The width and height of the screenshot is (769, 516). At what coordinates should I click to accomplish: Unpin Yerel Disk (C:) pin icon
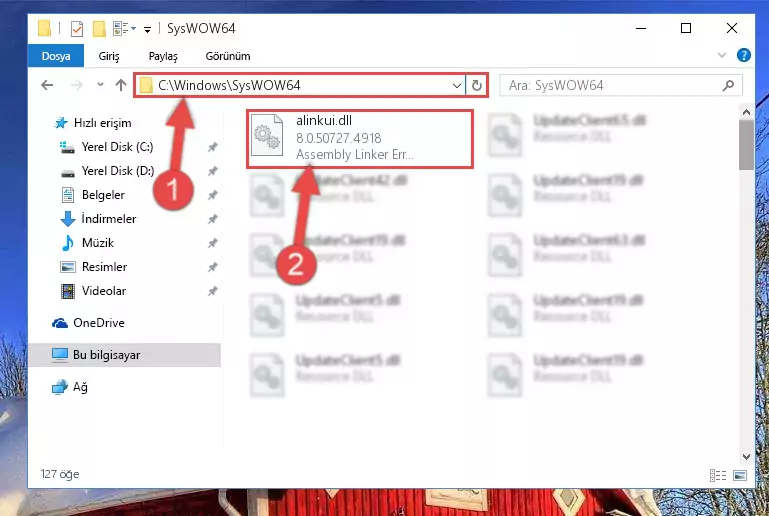212,147
